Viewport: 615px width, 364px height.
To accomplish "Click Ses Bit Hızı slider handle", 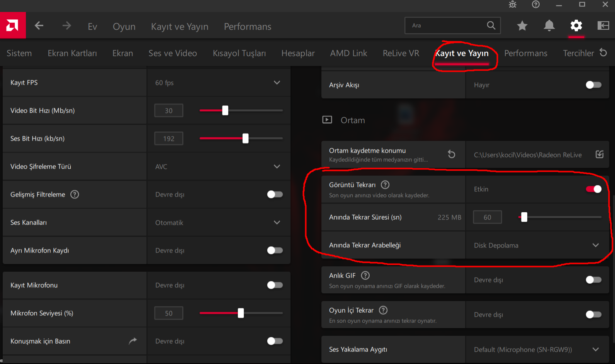I will click(245, 138).
